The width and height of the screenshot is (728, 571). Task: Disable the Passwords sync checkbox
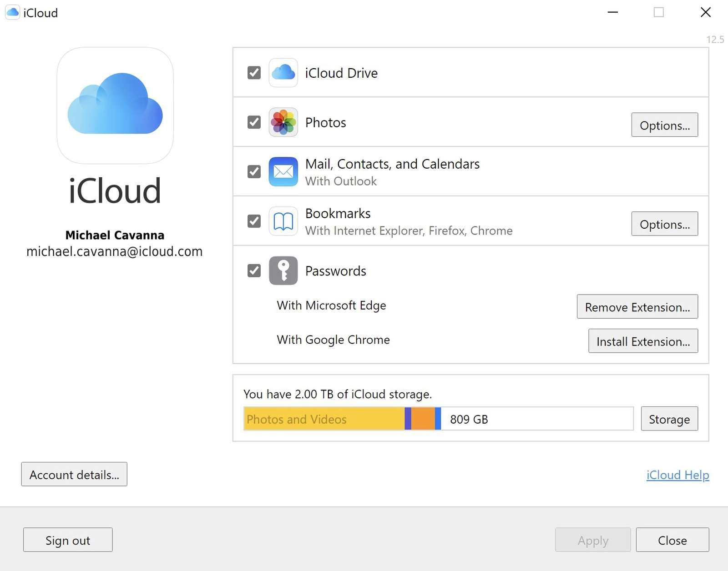[x=253, y=270]
